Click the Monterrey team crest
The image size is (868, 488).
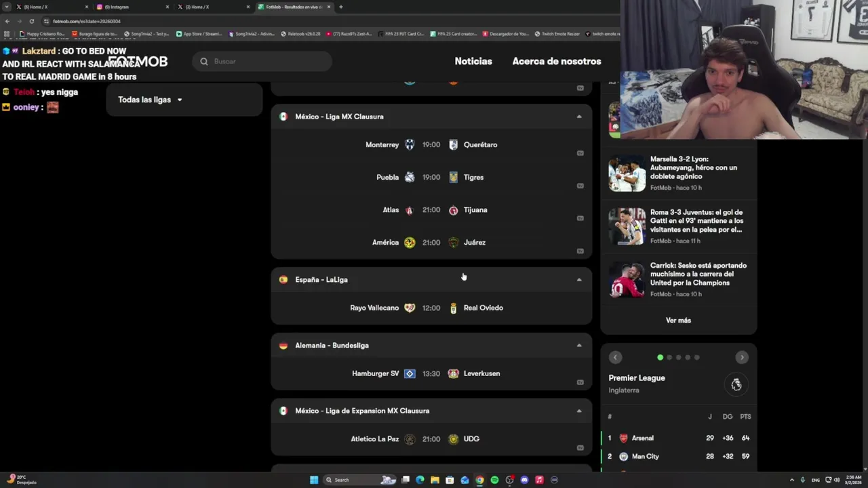pos(410,144)
